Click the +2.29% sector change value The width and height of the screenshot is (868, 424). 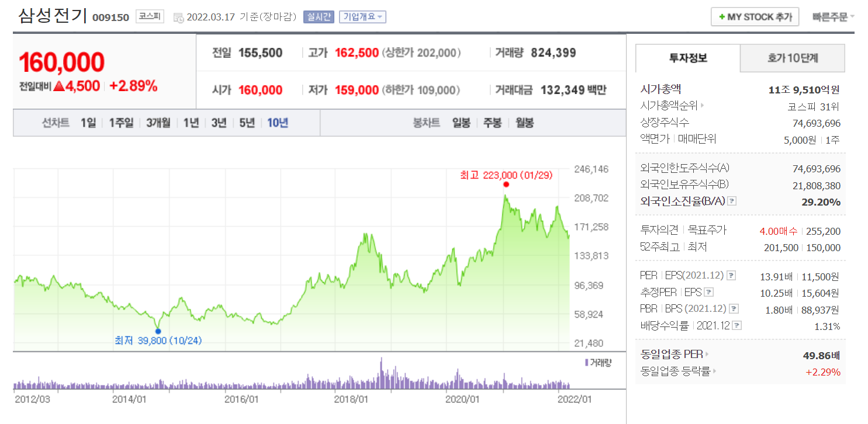pos(823,372)
